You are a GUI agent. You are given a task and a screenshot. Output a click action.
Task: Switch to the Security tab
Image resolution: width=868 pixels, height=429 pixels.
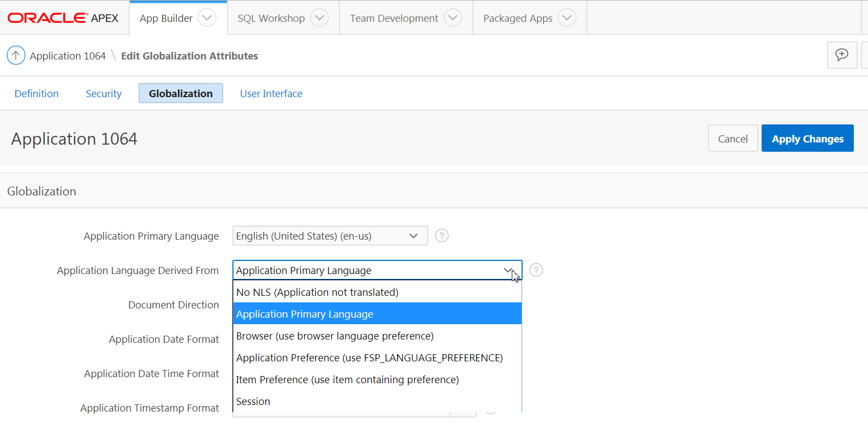[104, 93]
